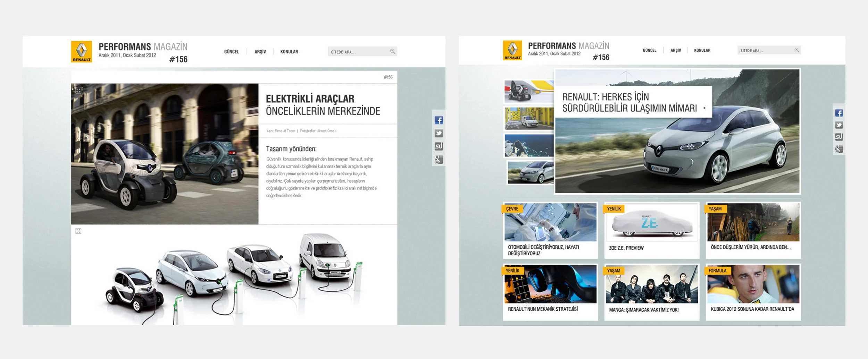Image resolution: width=868 pixels, height=359 pixels.
Task: Open GÜNCEL menu in right page
Action: [650, 50]
